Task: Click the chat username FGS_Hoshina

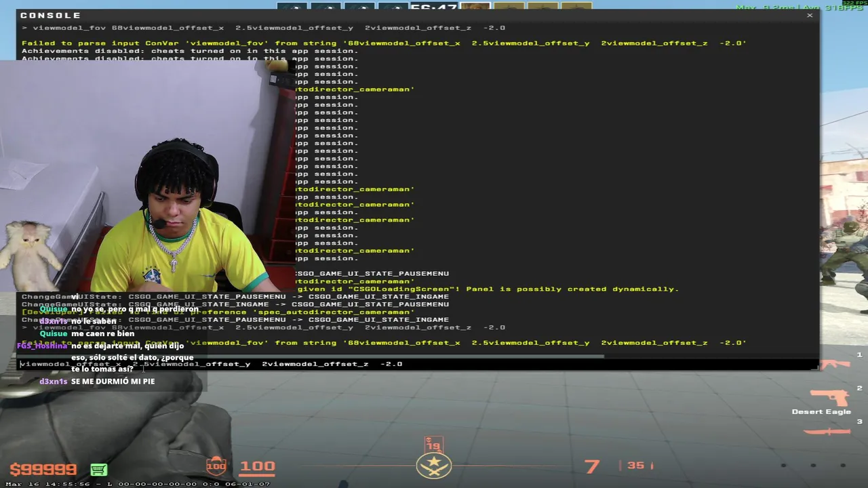Action: pyautogui.click(x=42, y=346)
